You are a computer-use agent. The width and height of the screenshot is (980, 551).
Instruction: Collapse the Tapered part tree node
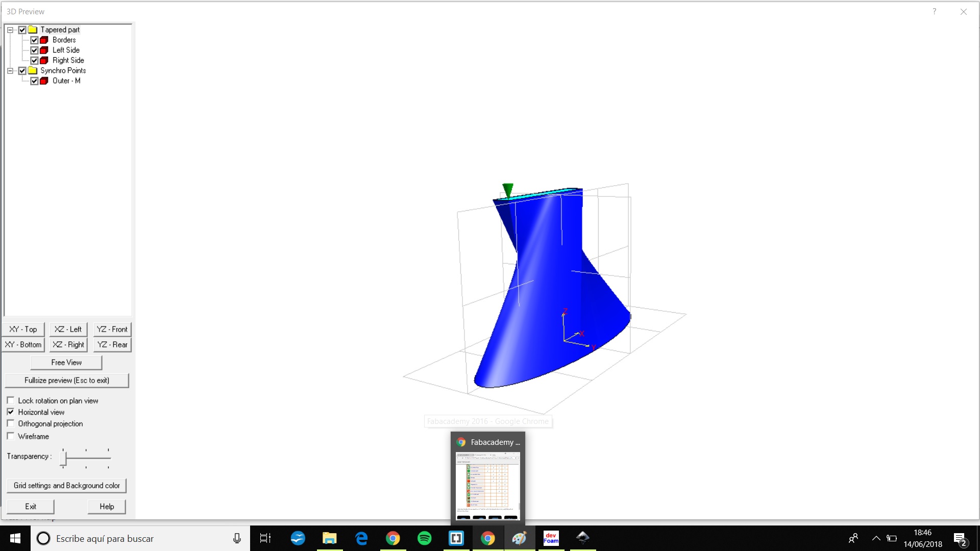click(x=10, y=30)
